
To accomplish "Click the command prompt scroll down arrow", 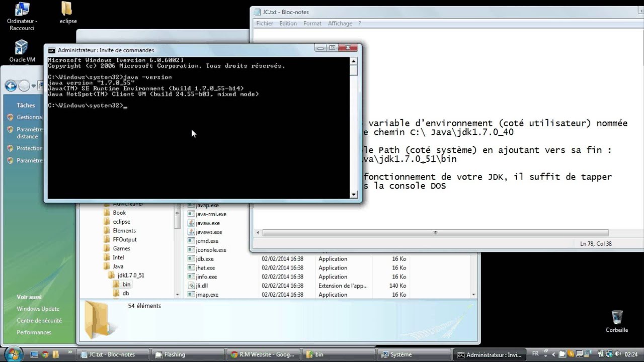I will coord(354,195).
